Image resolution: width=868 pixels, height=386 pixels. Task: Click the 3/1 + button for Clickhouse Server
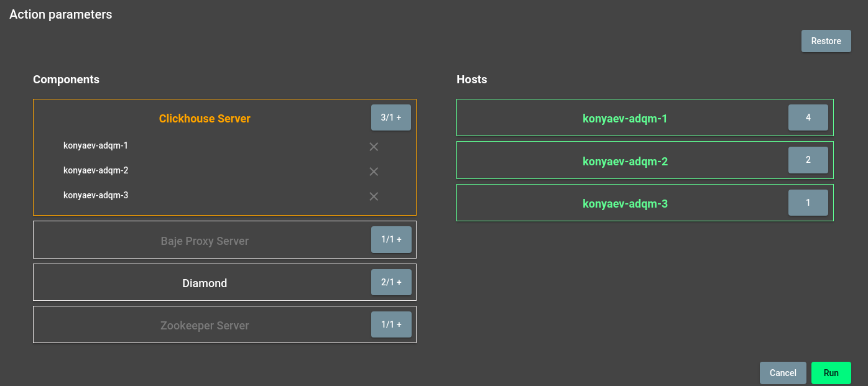click(391, 117)
